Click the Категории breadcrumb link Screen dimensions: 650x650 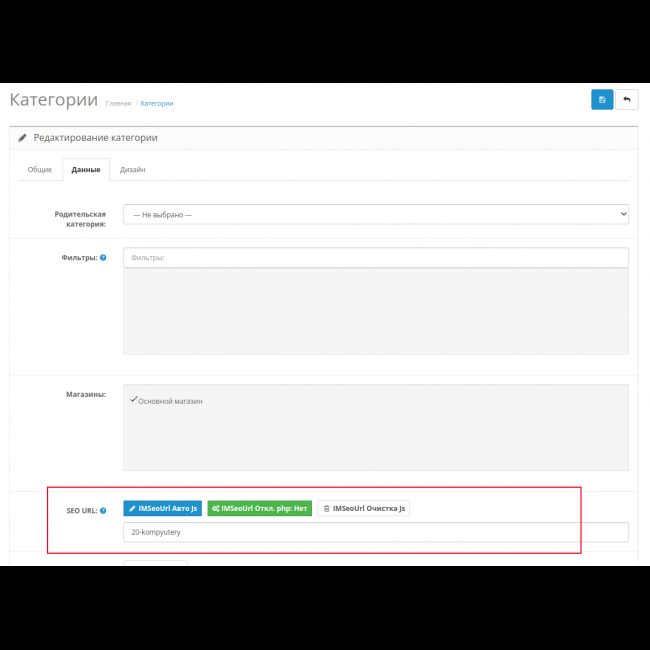[157, 103]
